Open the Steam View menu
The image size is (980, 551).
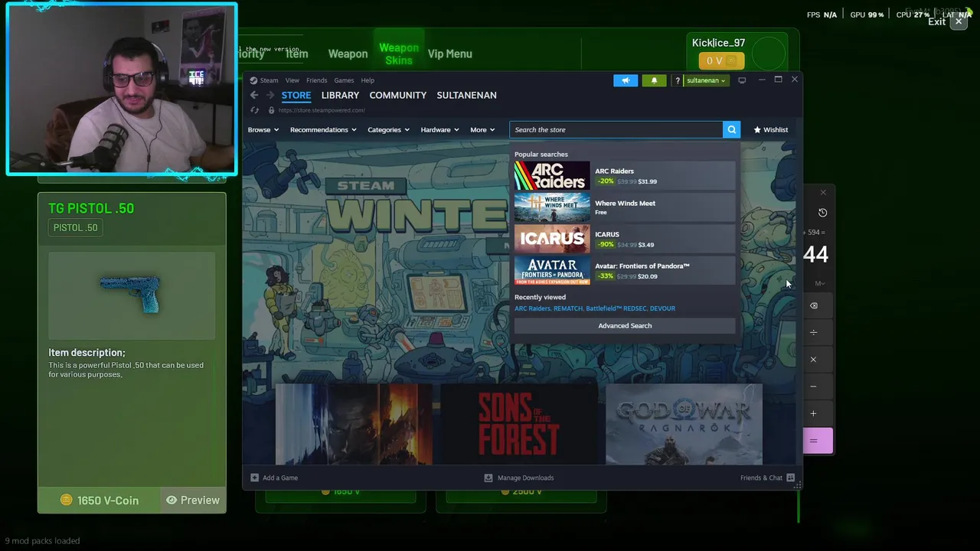pos(292,80)
